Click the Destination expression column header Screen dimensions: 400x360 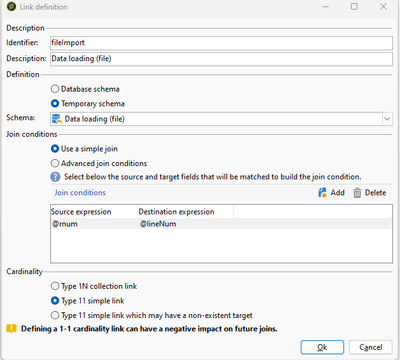click(x=186, y=212)
